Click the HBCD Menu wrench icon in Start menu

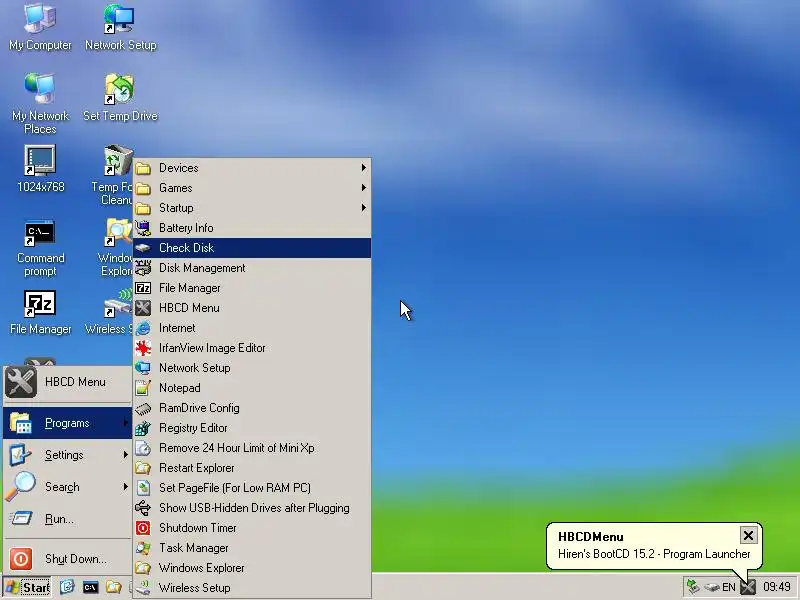coord(20,382)
